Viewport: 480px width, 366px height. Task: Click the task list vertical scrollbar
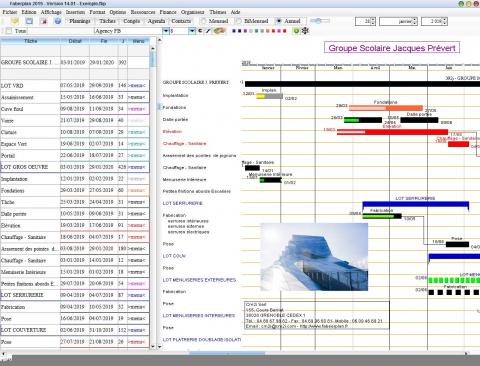point(153,197)
